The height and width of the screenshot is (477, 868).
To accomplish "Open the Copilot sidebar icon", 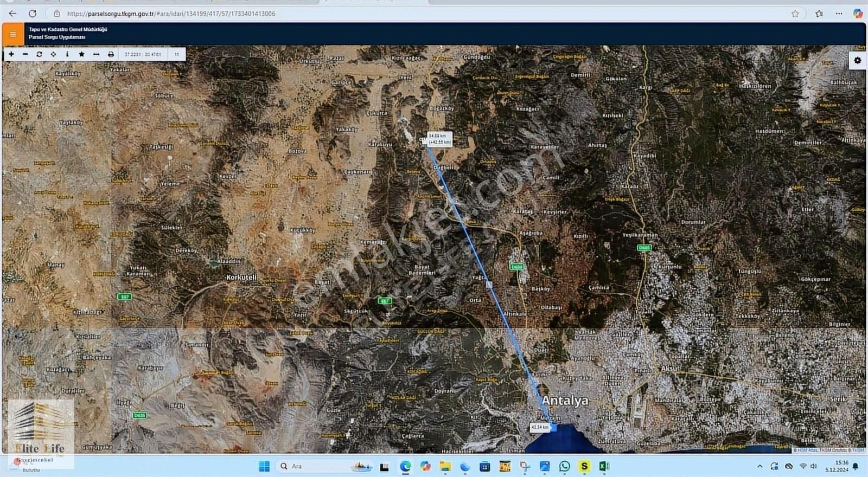I will pos(858,14).
